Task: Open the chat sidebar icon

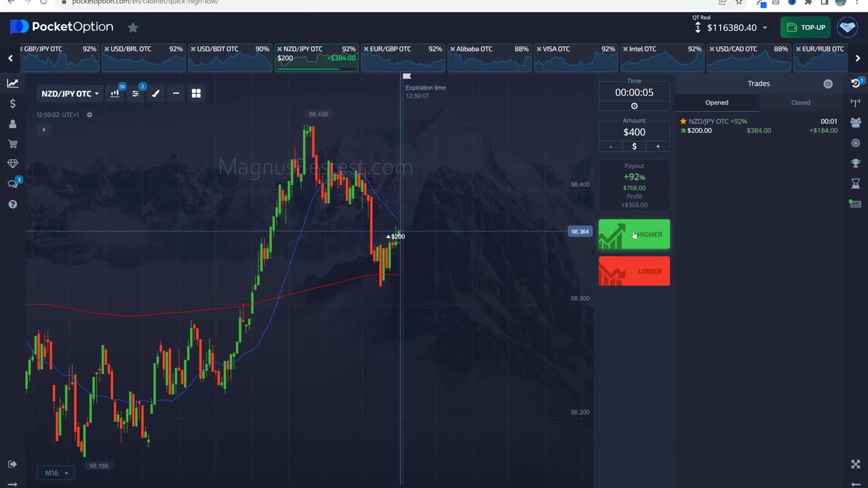Action: tap(12, 184)
